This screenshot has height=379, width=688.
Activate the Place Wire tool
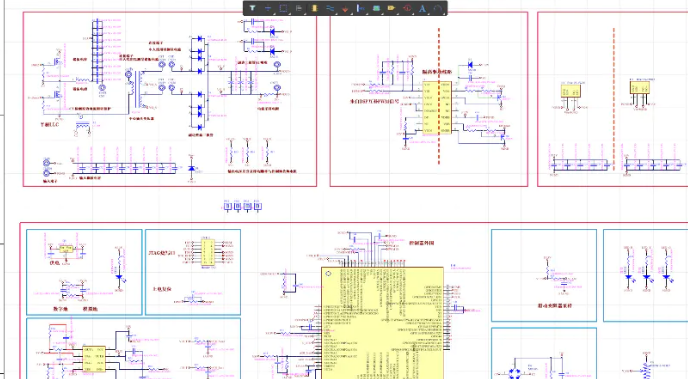click(x=330, y=8)
